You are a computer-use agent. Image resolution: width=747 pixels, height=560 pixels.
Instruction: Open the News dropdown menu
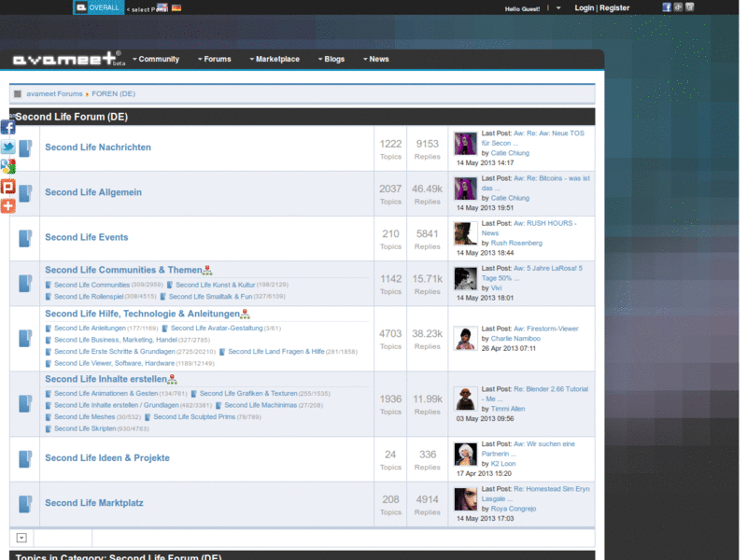pyautogui.click(x=376, y=59)
